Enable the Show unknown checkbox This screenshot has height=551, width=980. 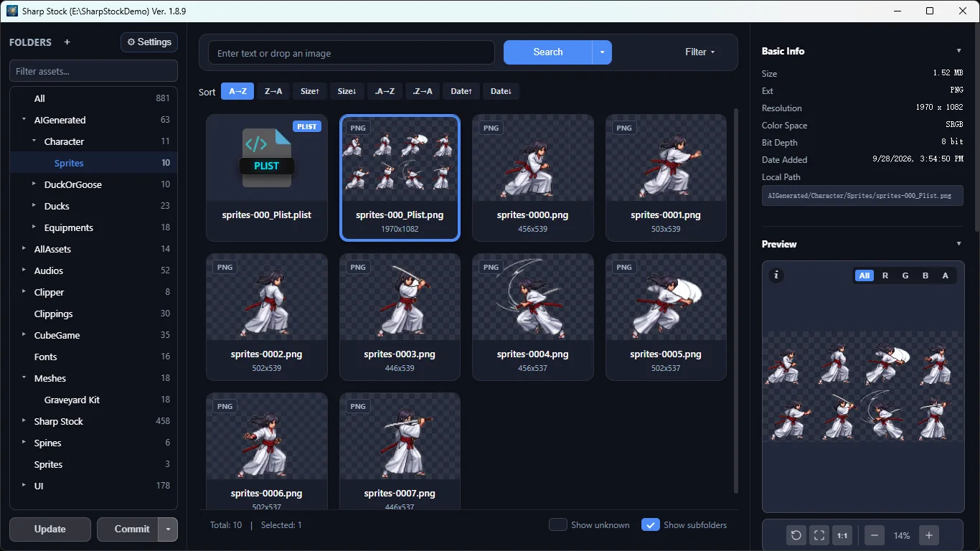click(x=558, y=525)
